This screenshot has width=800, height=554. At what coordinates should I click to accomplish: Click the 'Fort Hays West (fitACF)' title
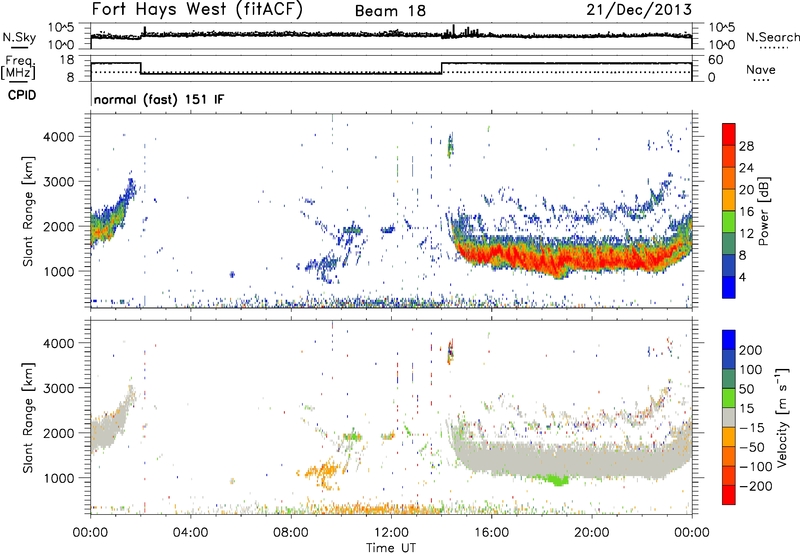coord(197,10)
